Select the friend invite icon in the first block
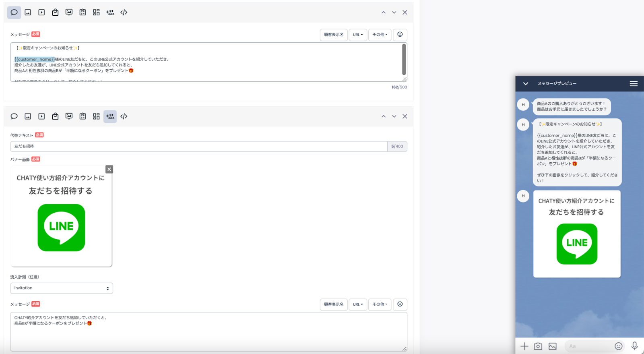The width and height of the screenshot is (644, 354). [x=110, y=12]
